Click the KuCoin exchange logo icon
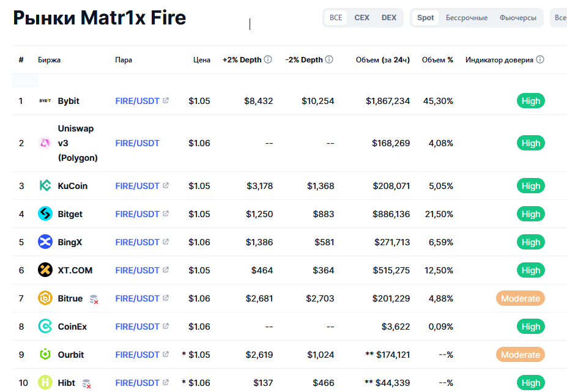 tap(45, 186)
